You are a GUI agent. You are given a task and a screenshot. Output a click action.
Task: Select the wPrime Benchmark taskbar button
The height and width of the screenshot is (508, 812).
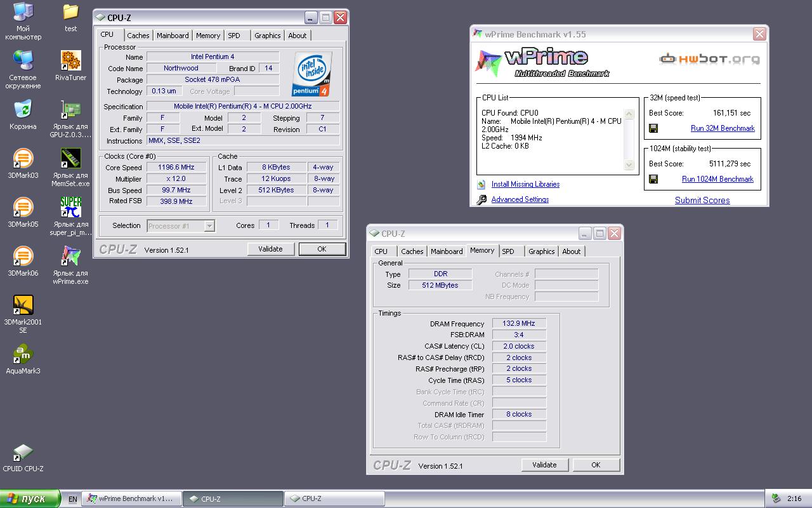[133, 498]
